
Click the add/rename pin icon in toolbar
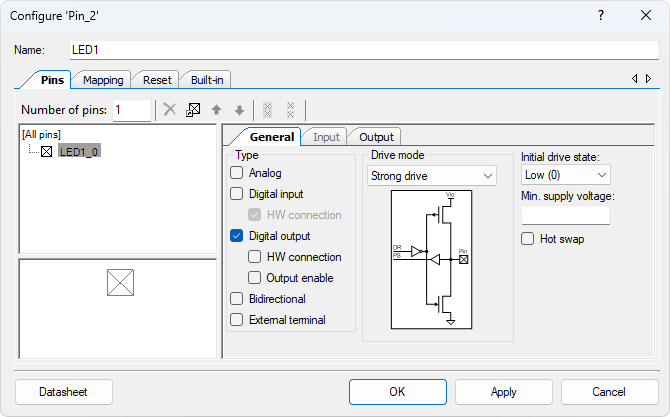coord(193,110)
